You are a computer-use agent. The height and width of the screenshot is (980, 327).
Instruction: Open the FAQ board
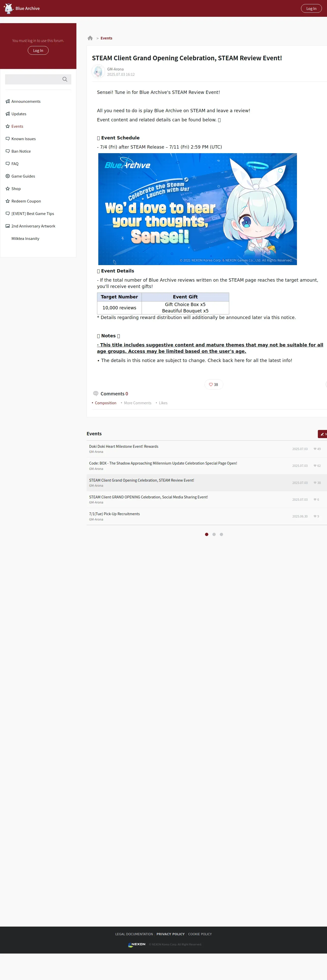pos(15,164)
